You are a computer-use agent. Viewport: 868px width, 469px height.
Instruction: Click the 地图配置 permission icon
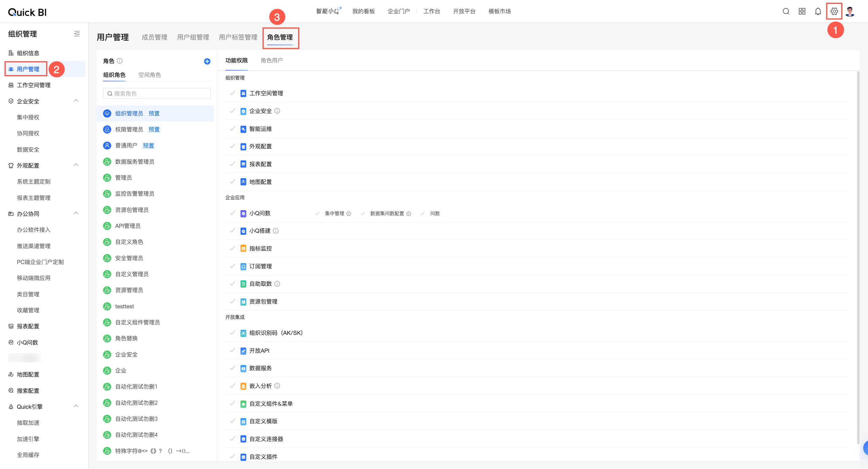243,182
